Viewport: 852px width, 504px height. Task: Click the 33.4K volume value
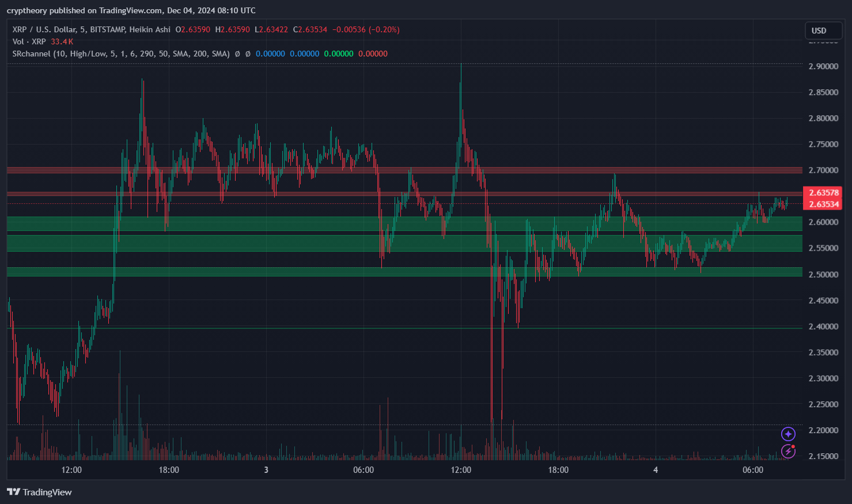click(62, 41)
